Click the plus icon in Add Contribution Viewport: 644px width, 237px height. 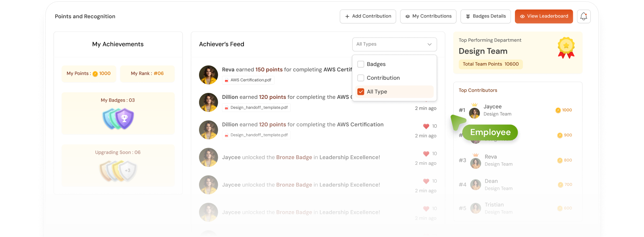coord(348,16)
